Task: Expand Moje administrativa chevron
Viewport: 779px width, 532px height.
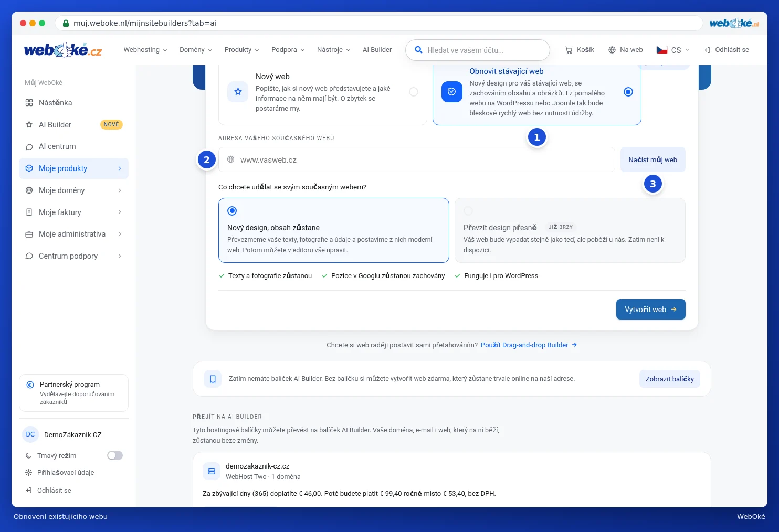Action: 120,234
